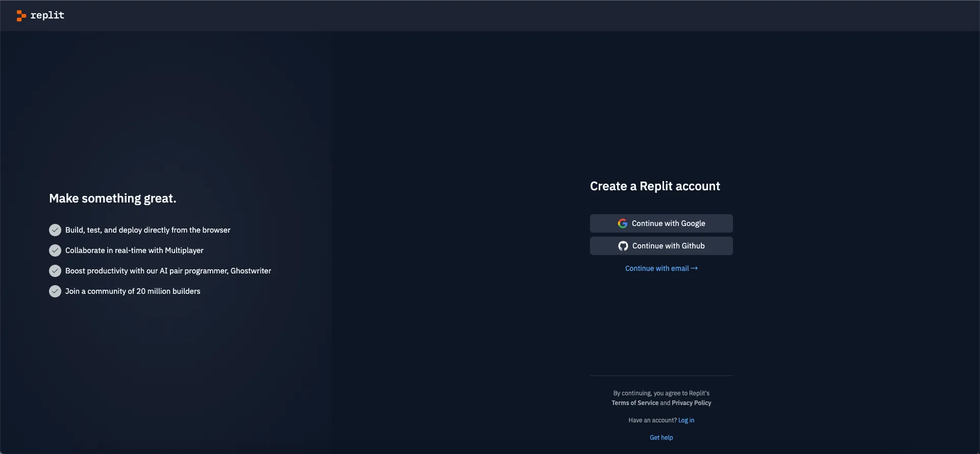Open the Privacy Policy link
Viewport: 980px width, 454px height.
[x=691, y=403]
